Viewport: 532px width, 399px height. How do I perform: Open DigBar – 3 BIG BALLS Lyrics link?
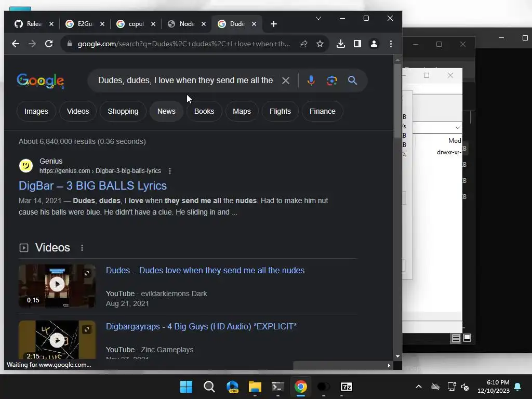tap(92, 186)
